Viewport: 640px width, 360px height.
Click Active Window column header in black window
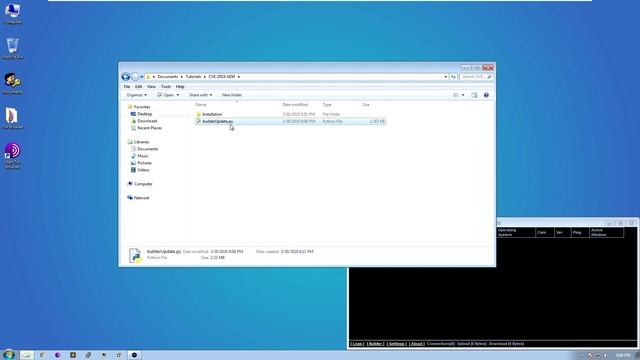606,232
